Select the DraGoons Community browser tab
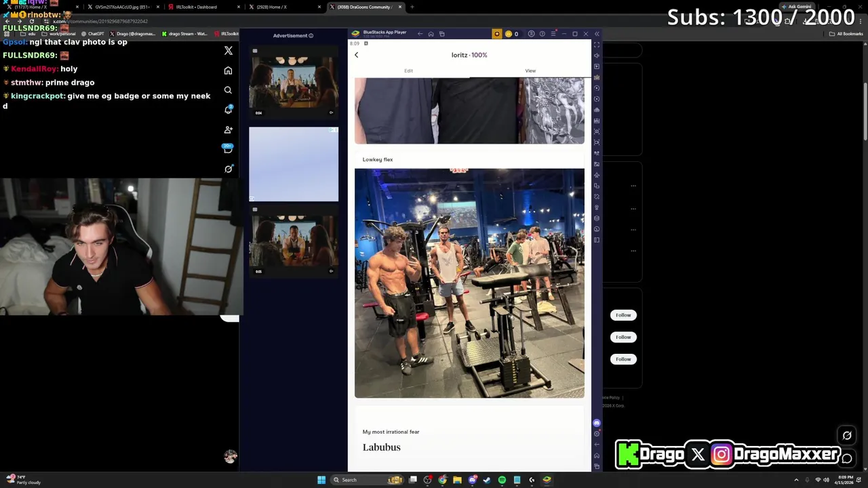Image resolution: width=868 pixels, height=488 pixels. click(365, 7)
